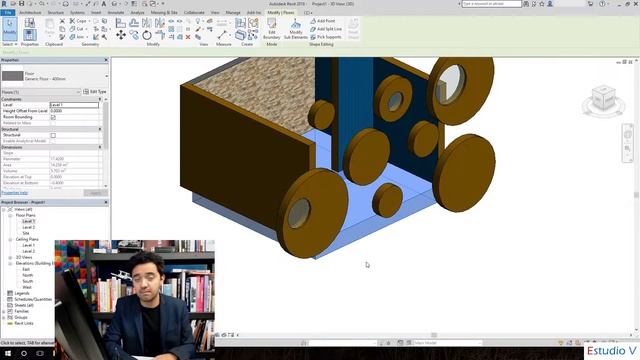Click the Level value input field
640x360 pixels.
click(74, 105)
